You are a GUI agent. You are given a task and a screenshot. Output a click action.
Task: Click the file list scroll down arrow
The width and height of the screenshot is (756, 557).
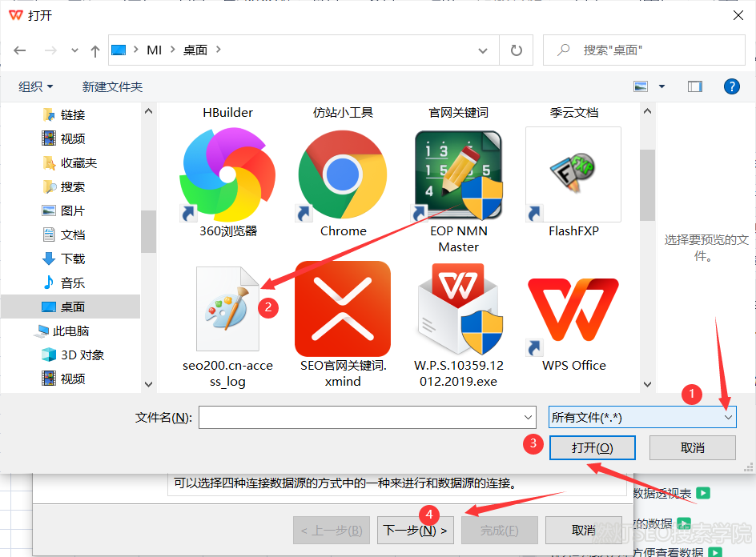pos(648,384)
